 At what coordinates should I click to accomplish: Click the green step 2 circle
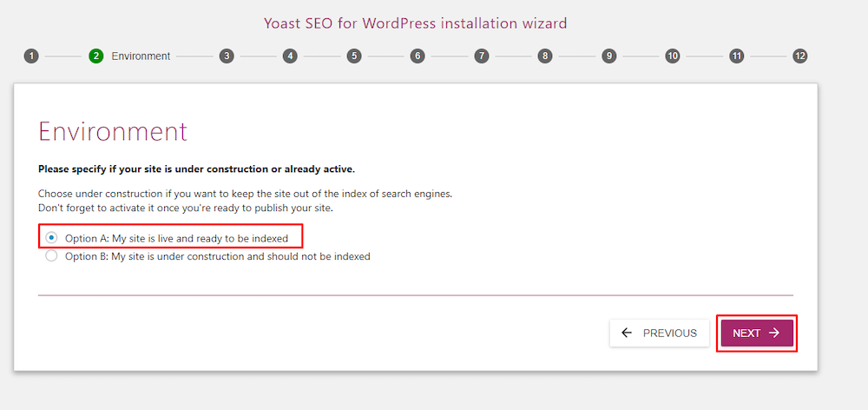(95, 56)
